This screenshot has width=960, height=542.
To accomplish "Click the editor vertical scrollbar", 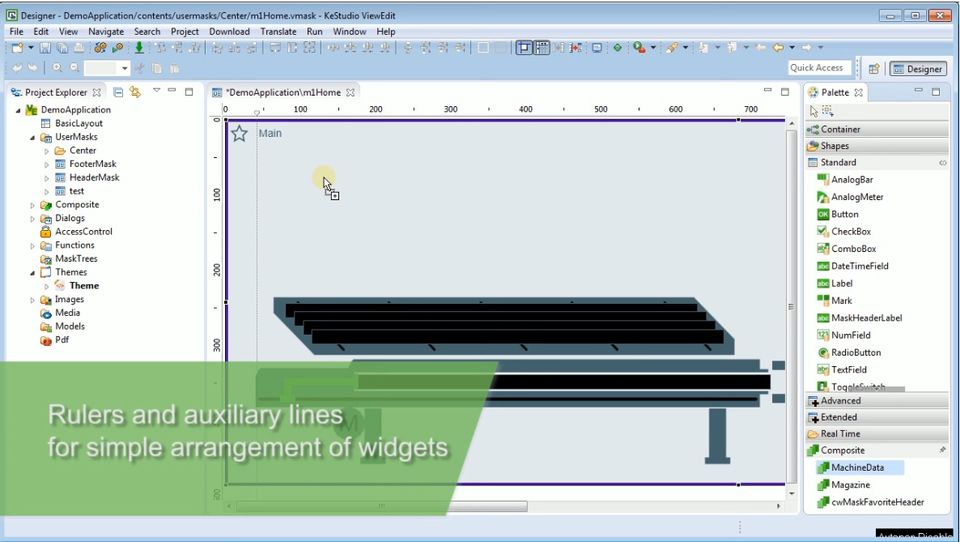I will coord(792,306).
